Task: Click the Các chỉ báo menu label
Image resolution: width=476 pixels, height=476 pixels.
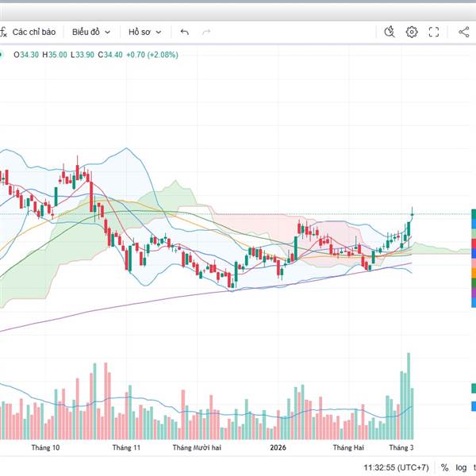Action: (34, 32)
